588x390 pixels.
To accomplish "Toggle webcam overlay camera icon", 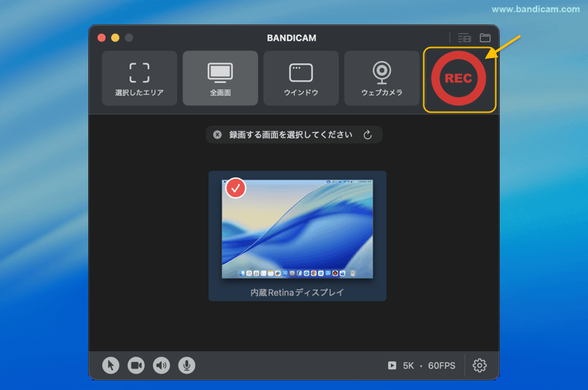I will 136,365.
